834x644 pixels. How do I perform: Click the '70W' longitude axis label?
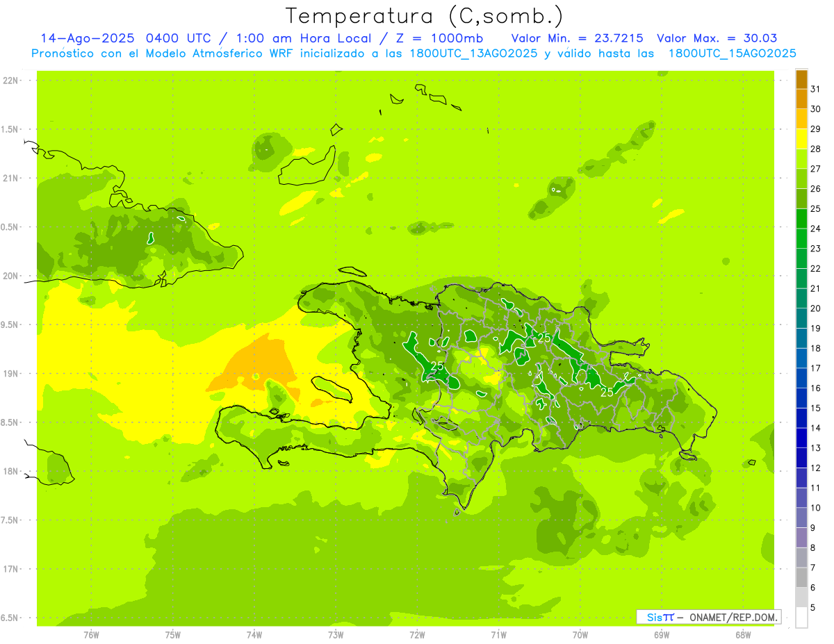point(580,635)
